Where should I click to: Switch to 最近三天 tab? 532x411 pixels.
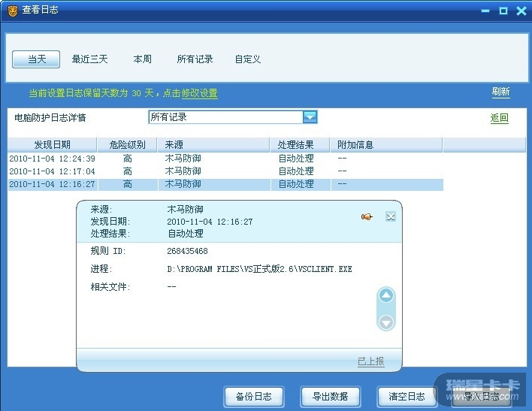tap(89, 59)
